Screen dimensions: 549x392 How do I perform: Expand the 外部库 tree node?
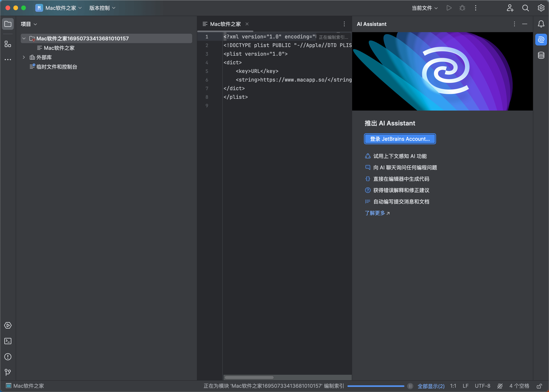click(24, 57)
